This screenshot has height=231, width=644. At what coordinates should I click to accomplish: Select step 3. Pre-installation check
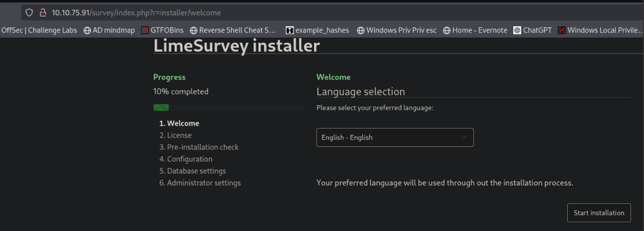(199, 147)
